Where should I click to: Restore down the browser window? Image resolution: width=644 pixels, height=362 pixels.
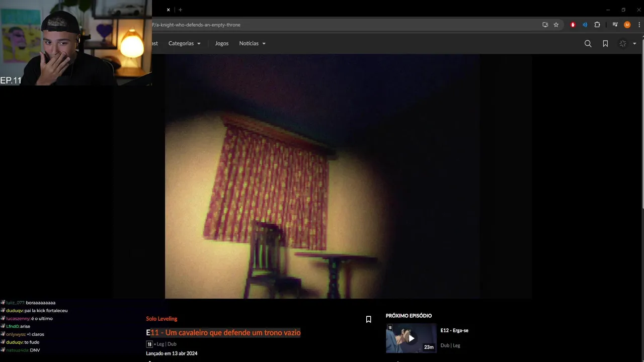click(x=623, y=10)
